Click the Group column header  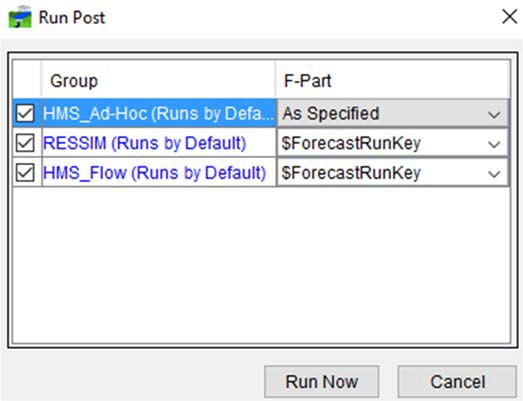tap(158, 80)
